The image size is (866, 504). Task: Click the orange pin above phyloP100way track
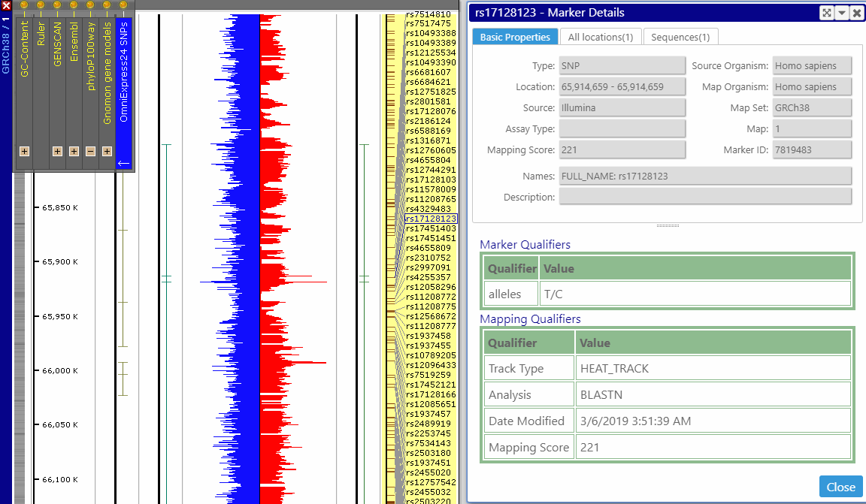[x=90, y=5]
